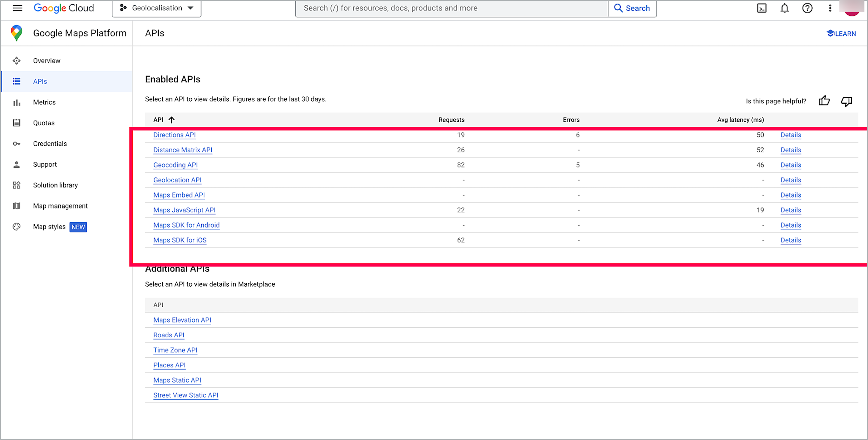View Details for Distance Matrix API
The width and height of the screenshot is (868, 440).
click(791, 150)
